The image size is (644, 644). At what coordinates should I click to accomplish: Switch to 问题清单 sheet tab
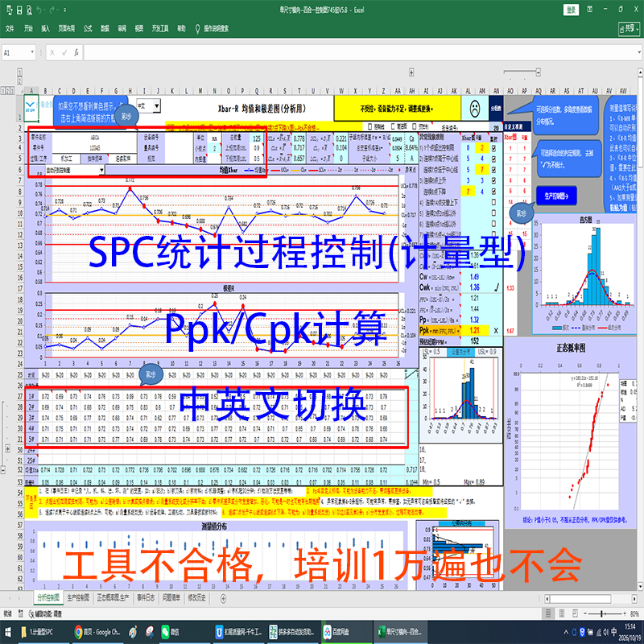point(171,597)
